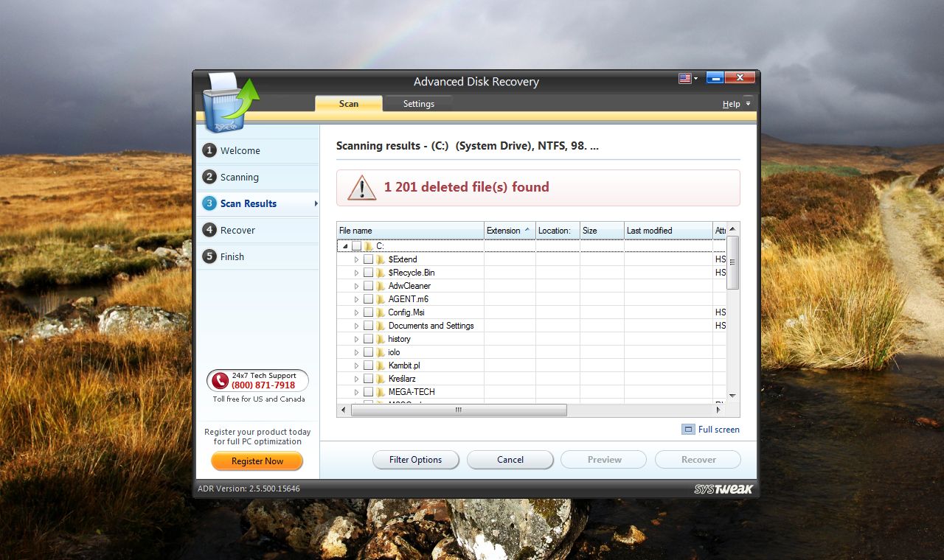
Task: Go to the Welcome step
Action: click(258, 150)
